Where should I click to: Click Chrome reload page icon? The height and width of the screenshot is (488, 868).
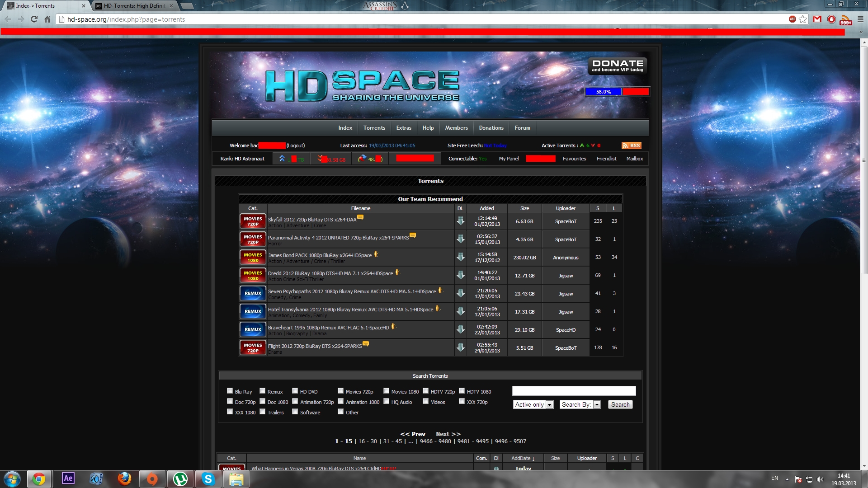(34, 19)
